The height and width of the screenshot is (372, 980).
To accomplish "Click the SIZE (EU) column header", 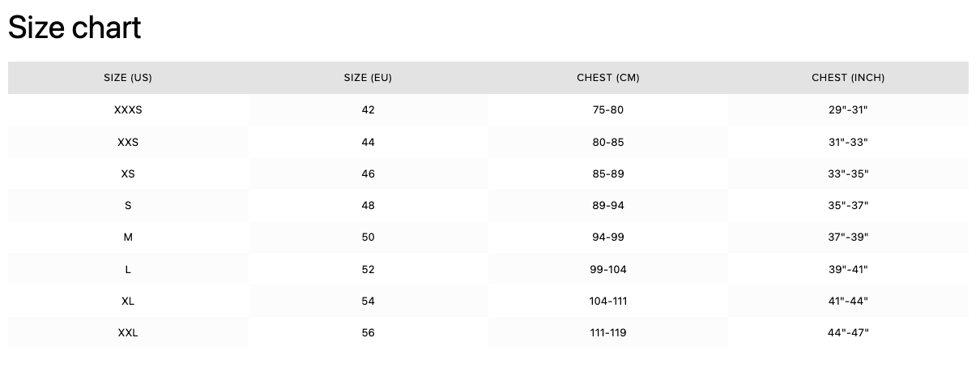I will pos(368,78).
